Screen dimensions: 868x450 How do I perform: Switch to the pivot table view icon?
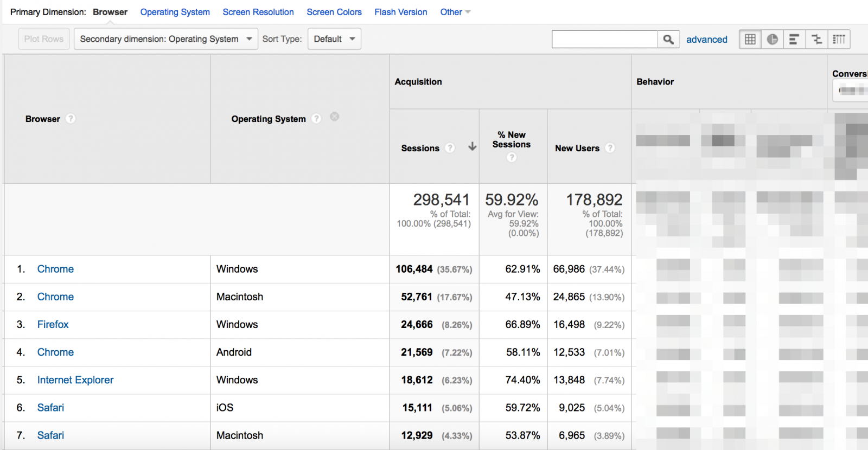click(839, 39)
